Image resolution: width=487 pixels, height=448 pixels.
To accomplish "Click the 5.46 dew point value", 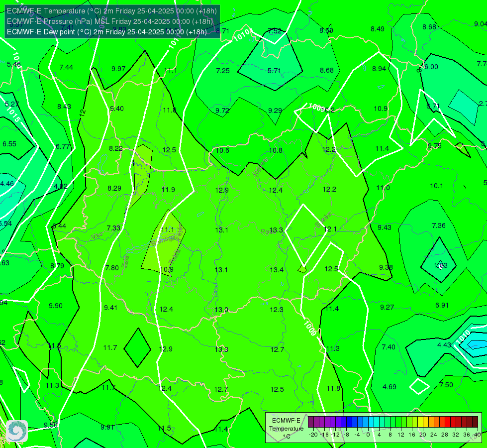I will [x=13, y=64].
